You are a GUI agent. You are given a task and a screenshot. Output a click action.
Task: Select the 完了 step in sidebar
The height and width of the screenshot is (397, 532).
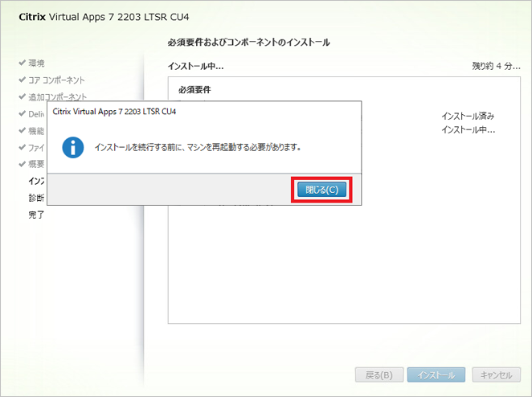click(x=36, y=215)
